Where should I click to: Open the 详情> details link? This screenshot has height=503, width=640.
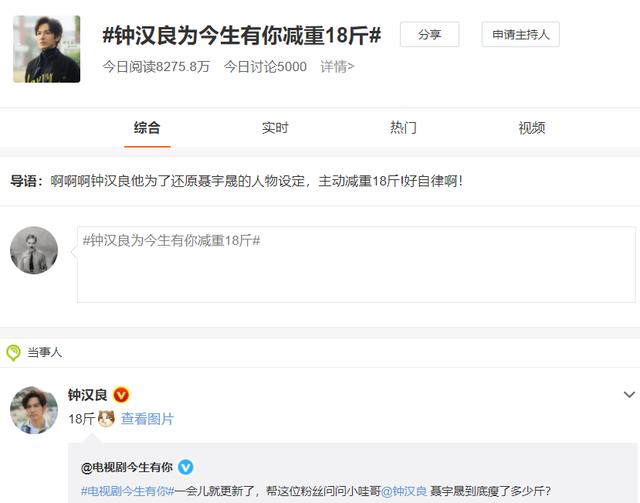[337, 66]
